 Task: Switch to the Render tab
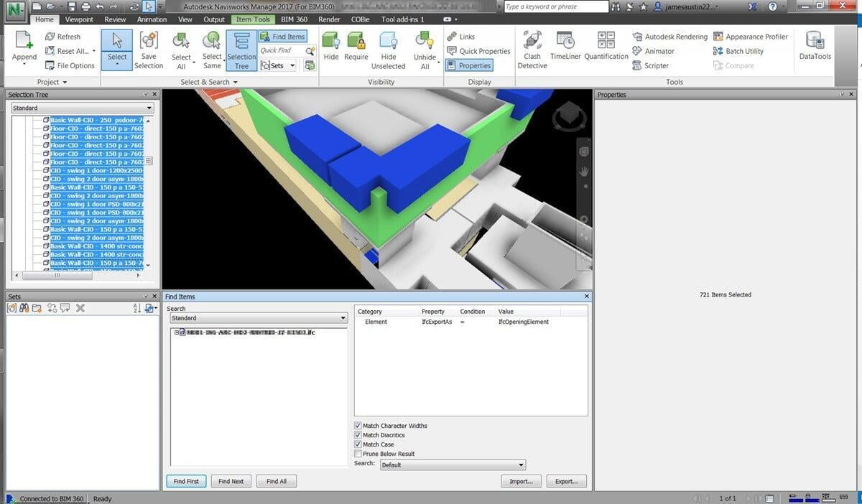coord(329,19)
